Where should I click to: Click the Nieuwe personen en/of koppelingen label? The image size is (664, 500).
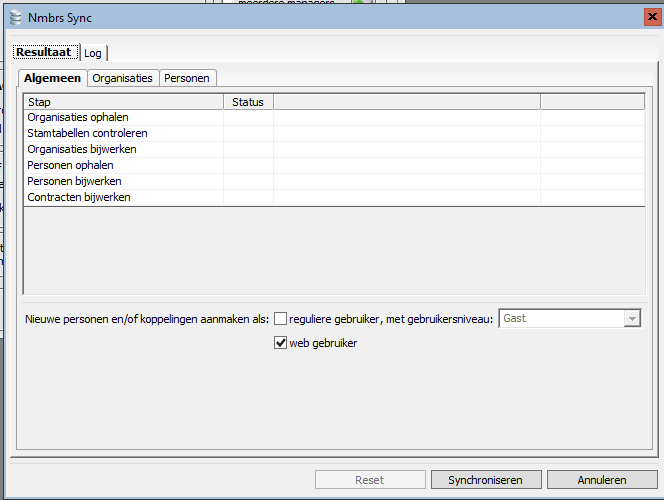point(147,319)
